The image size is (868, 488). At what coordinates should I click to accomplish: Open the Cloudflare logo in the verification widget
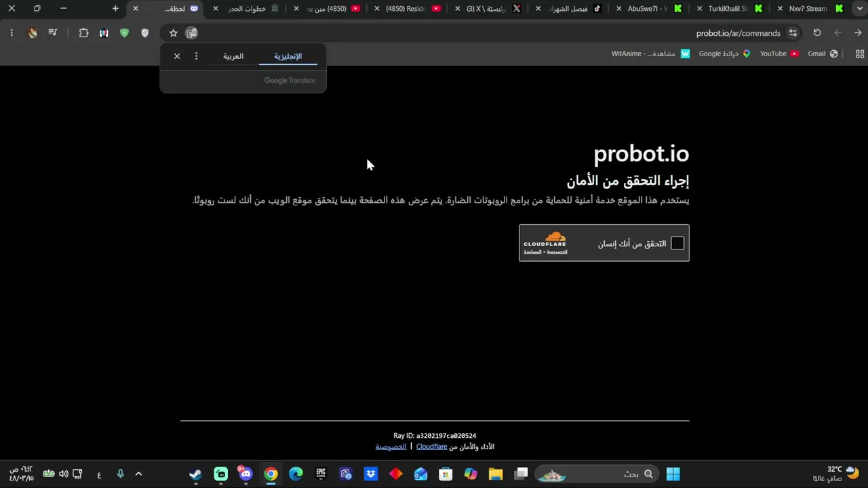click(545, 239)
